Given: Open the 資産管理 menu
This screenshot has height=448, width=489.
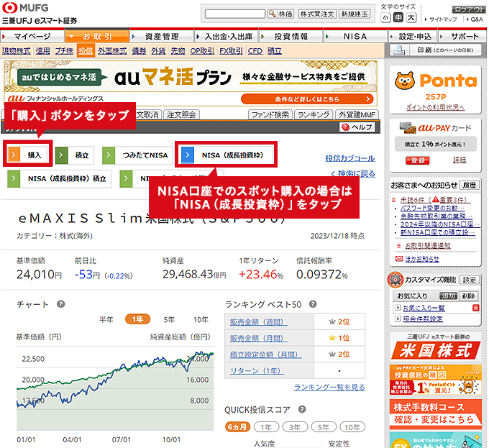Looking at the screenshot, I should point(162,37).
